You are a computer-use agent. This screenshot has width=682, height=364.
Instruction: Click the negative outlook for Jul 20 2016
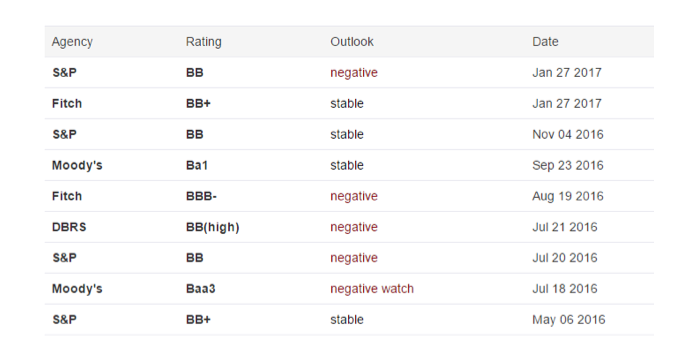(x=354, y=258)
